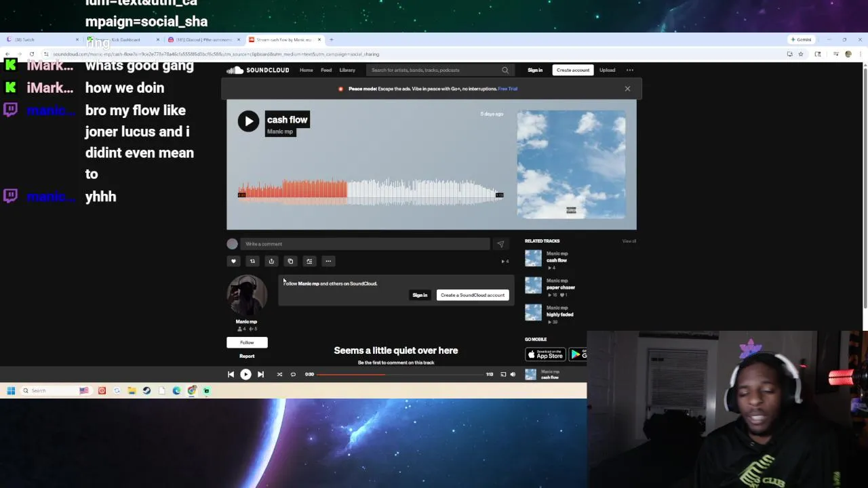Mute the volume in the player bar

point(513,374)
